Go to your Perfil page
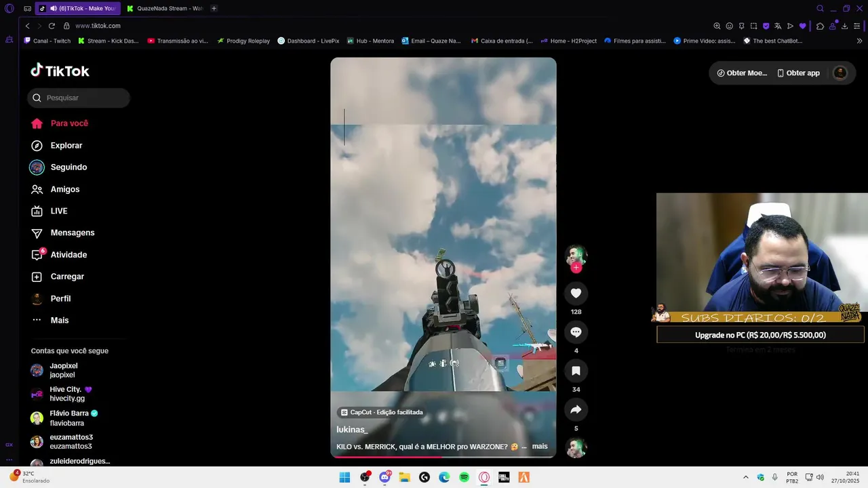This screenshot has height=488, width=868. point(51,298)
